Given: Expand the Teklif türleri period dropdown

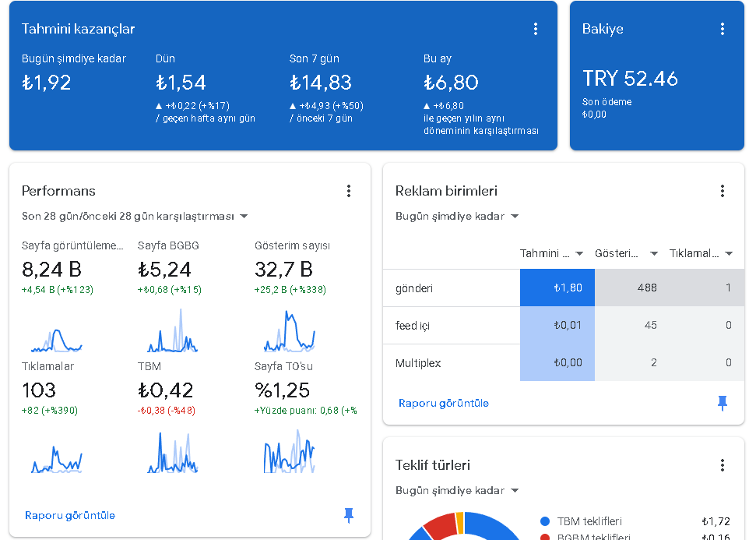Looking at the screenshot, I should [457, 490].
